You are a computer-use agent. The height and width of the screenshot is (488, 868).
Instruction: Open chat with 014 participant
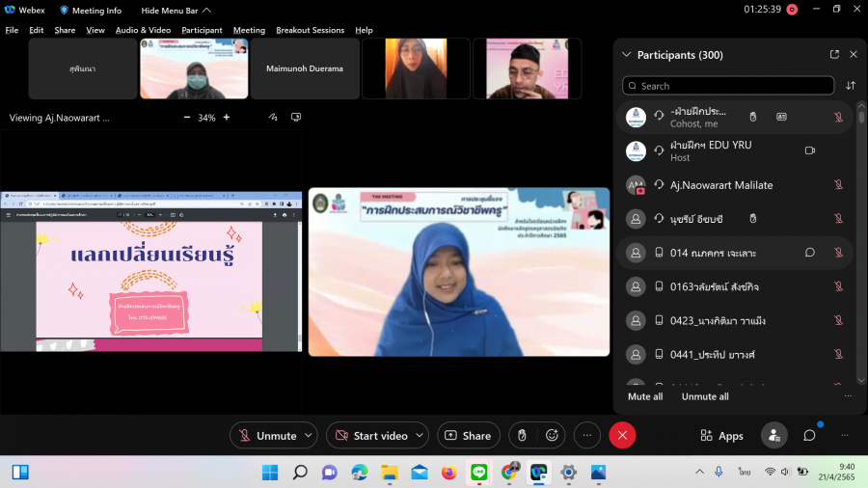(x=810, y=253)
